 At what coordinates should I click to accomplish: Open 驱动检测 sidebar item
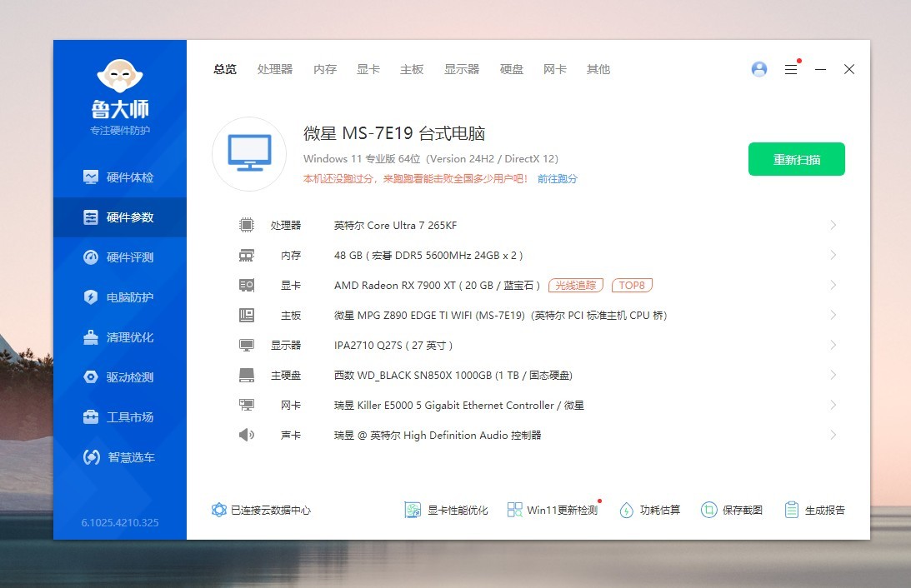pos(120,377)
